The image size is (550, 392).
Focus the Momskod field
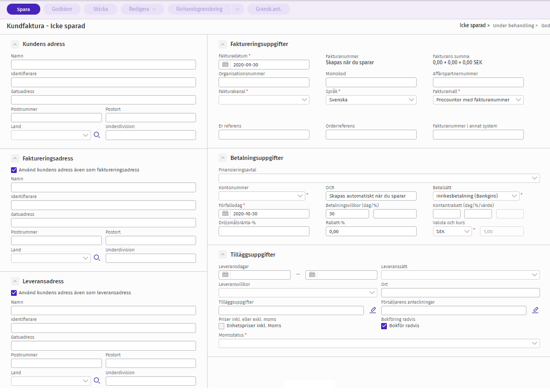pos(371,82)
